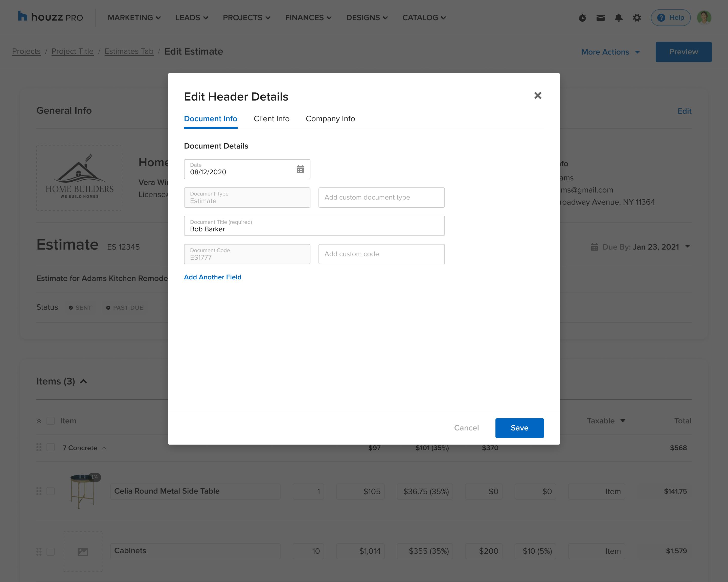Switch to the Document Info tab
The image size is (728, 582).
211,119
